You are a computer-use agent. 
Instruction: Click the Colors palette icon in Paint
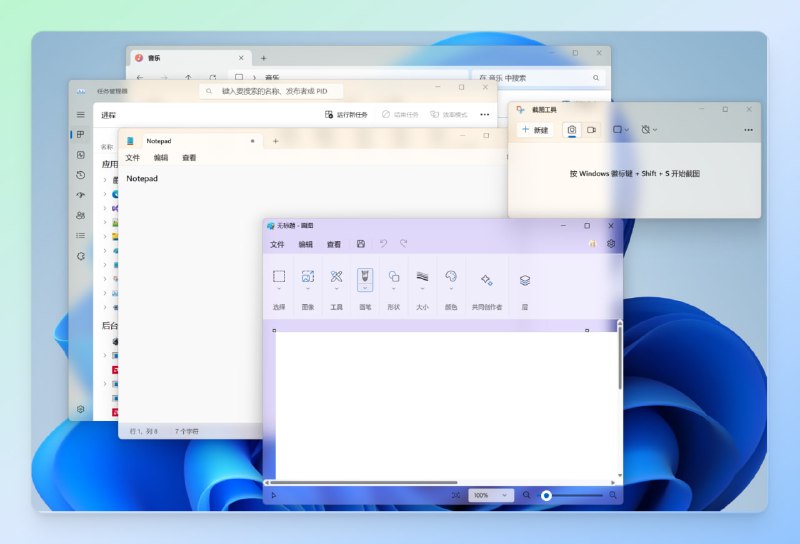(x=451, y=277)
